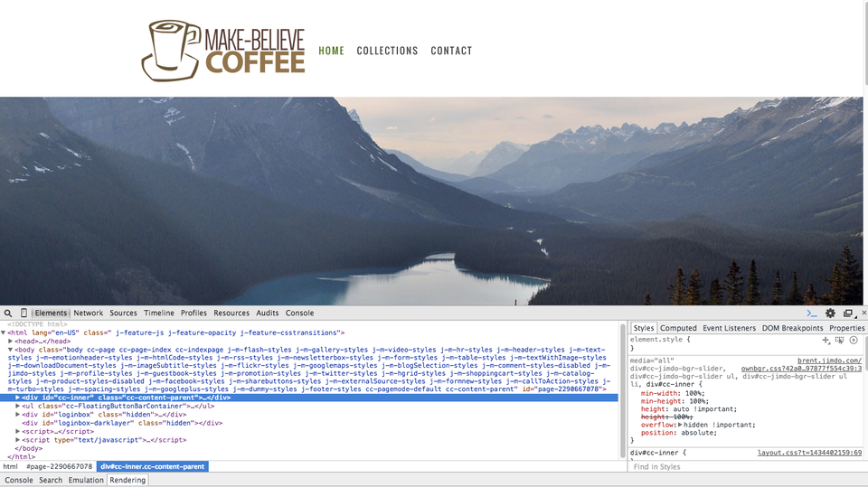Toggle the console drawer prompt icon
This screenshot has width=868, height=487.
pyautogui.click(x=812, y=314)
